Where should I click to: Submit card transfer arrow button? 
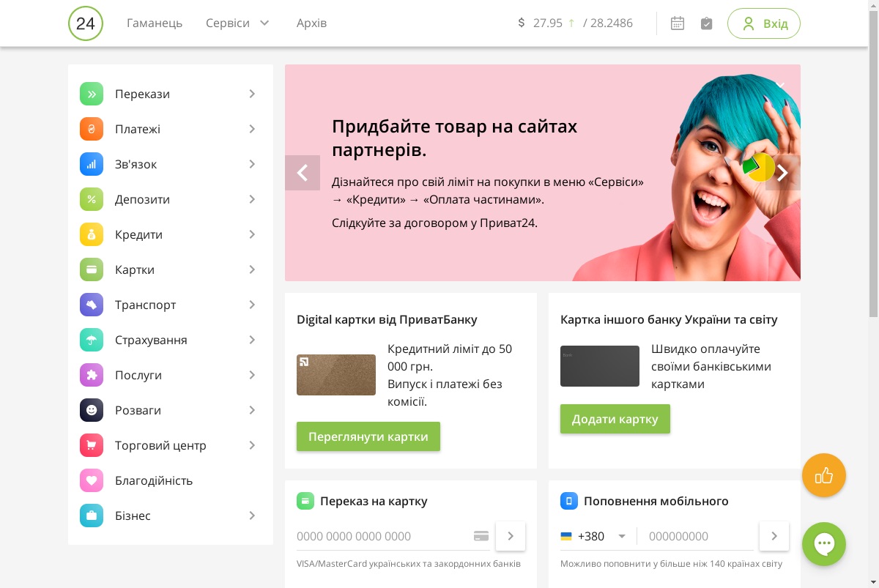[511, 536]
